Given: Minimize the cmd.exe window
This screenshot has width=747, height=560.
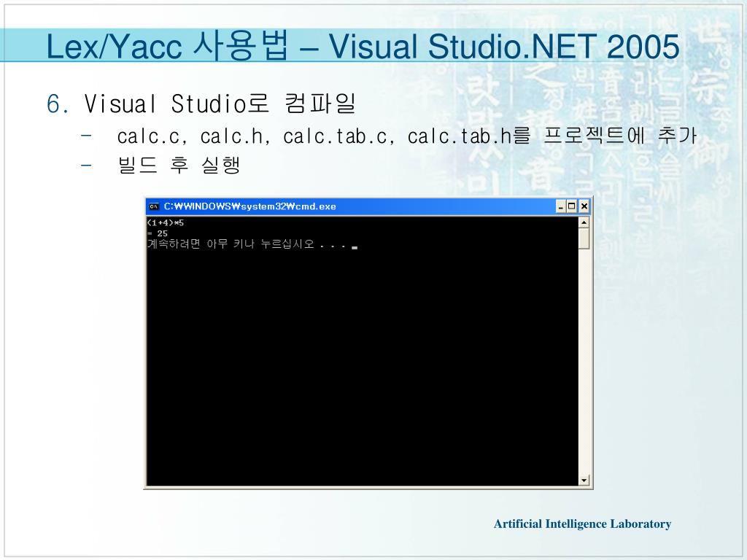Looking at the screenshot, I should point(561,206).
